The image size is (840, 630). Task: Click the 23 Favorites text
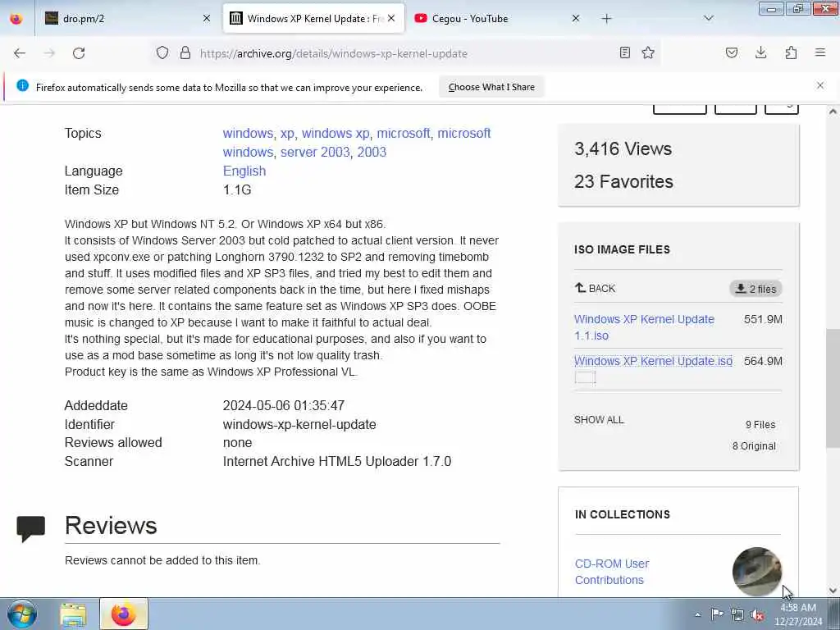[x=623, y=181]
